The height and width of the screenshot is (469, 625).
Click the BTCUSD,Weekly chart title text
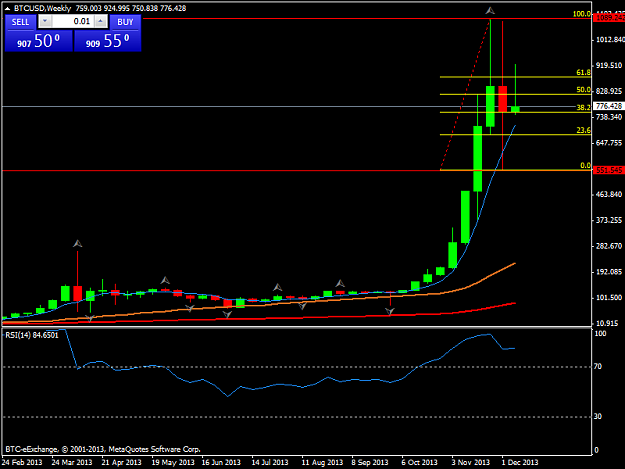pos(42,8)
